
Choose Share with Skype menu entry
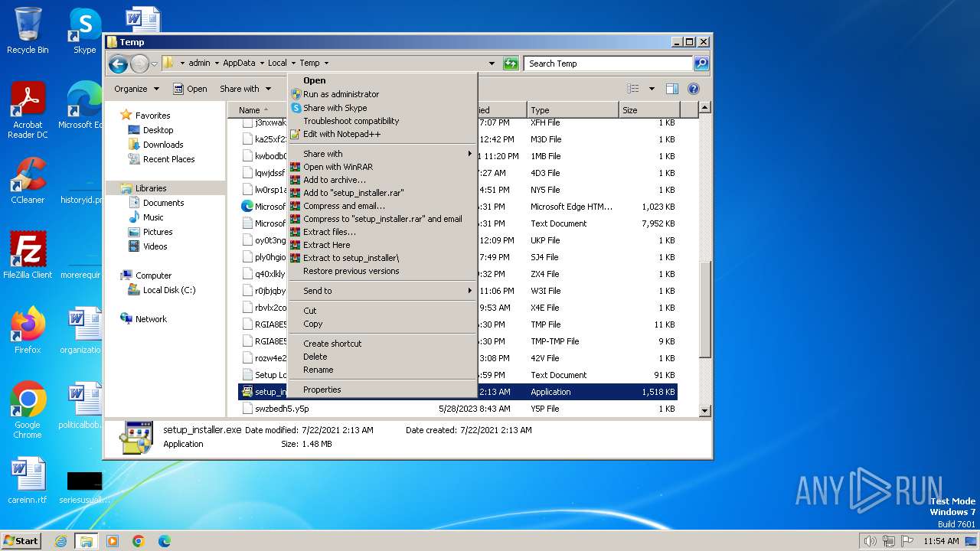383,108
